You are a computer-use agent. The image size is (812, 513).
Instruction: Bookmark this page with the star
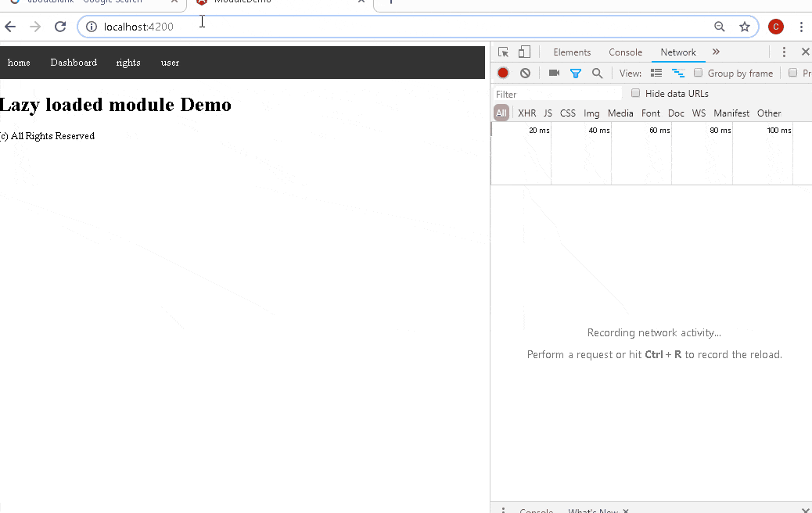point(745,27)
